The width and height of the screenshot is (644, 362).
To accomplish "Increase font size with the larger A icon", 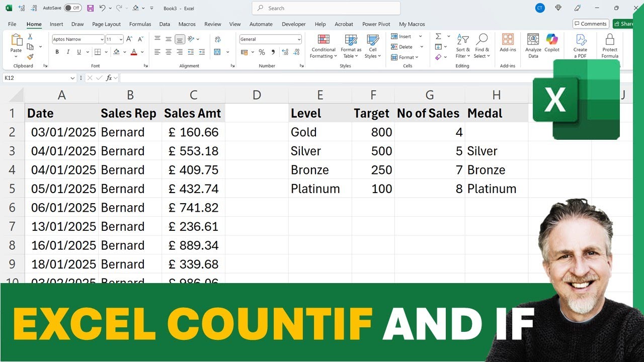I will [x=129, y=39].
